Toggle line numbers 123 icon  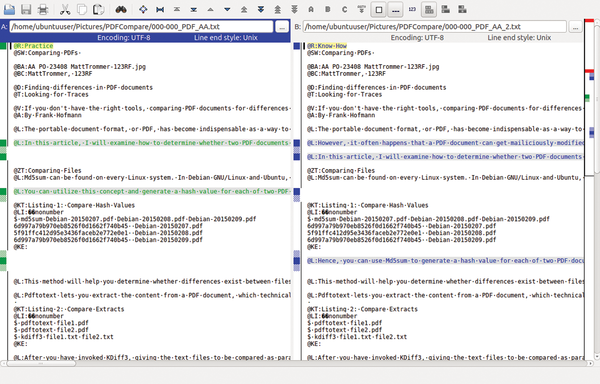412,9
